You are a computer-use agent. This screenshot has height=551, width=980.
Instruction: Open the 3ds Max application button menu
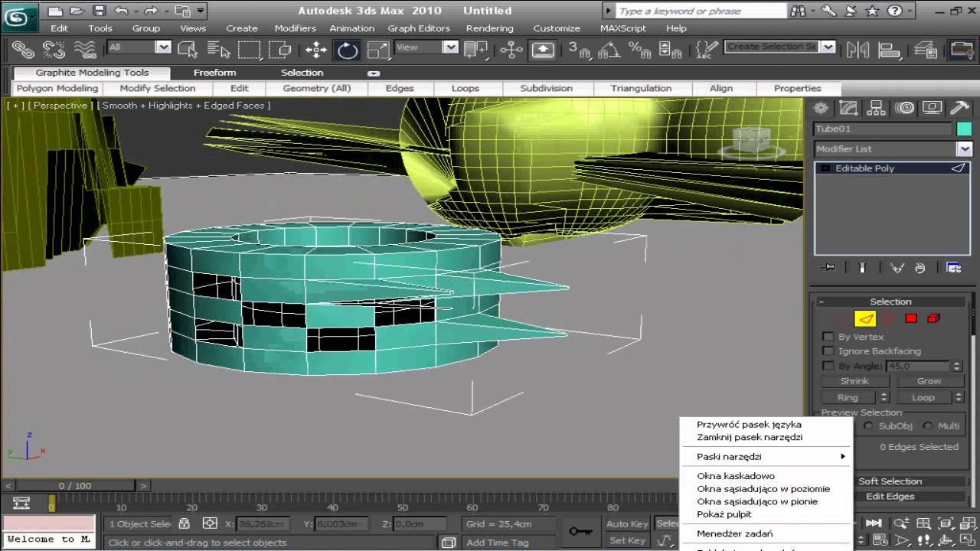point(19,17)
